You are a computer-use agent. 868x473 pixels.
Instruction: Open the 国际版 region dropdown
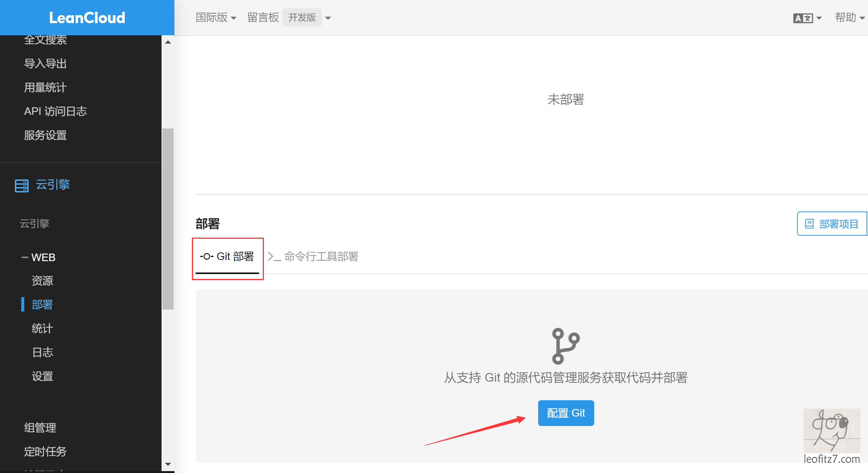pyautogui.click(x=216, y=18)
